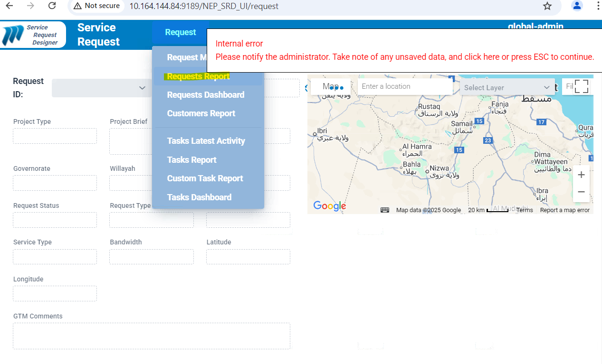Click the browser reload icon
This screenshot has width=602, height=364.
point(52,6)
